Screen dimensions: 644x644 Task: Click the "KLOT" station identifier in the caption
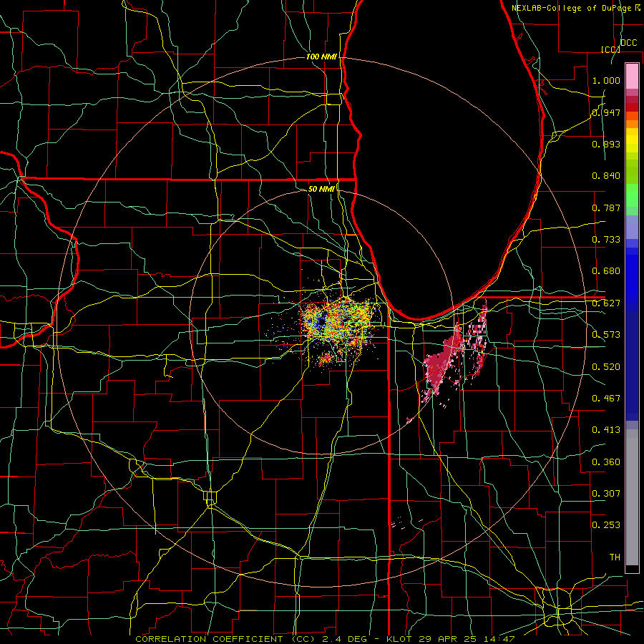tap(399, 639)
